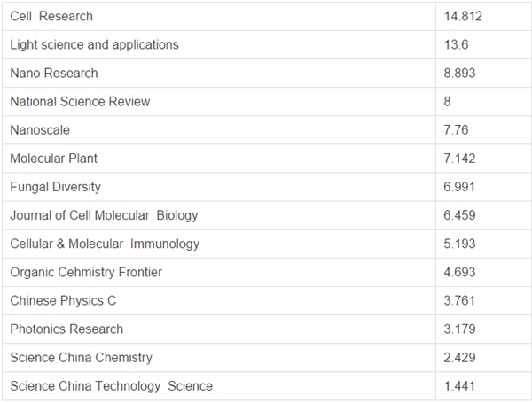Image resolution: width=532 pixels, height=403 pixels.
Task: Click the Organic Cehmistry Frontier entry
Action: 86,273
